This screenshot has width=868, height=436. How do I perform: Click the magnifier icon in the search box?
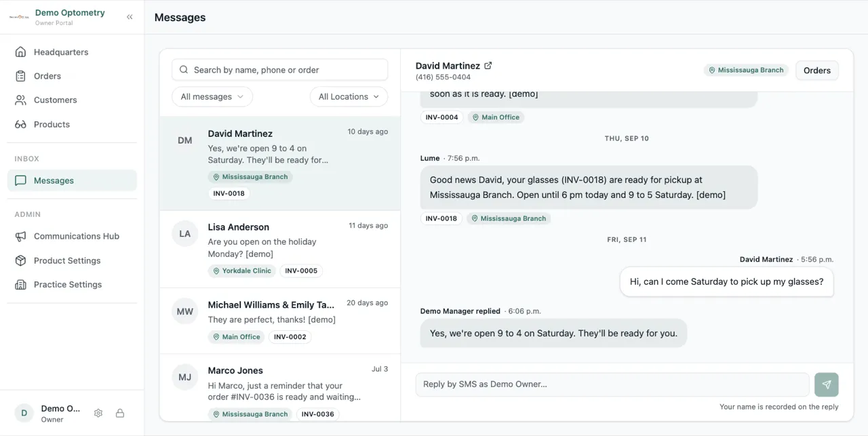[184, 70]
